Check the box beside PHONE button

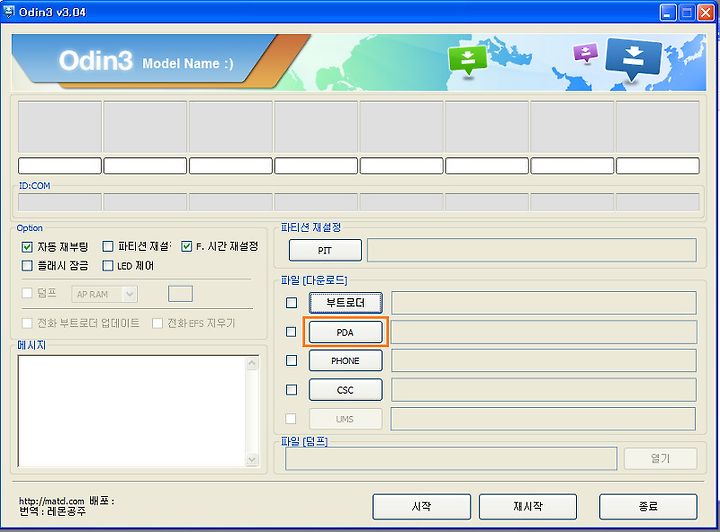291,360
